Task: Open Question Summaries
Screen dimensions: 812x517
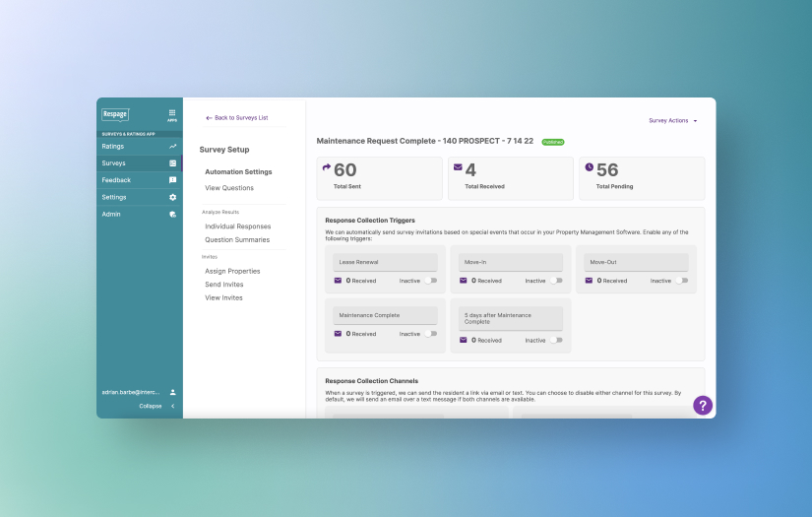Action: coord(237,240)
